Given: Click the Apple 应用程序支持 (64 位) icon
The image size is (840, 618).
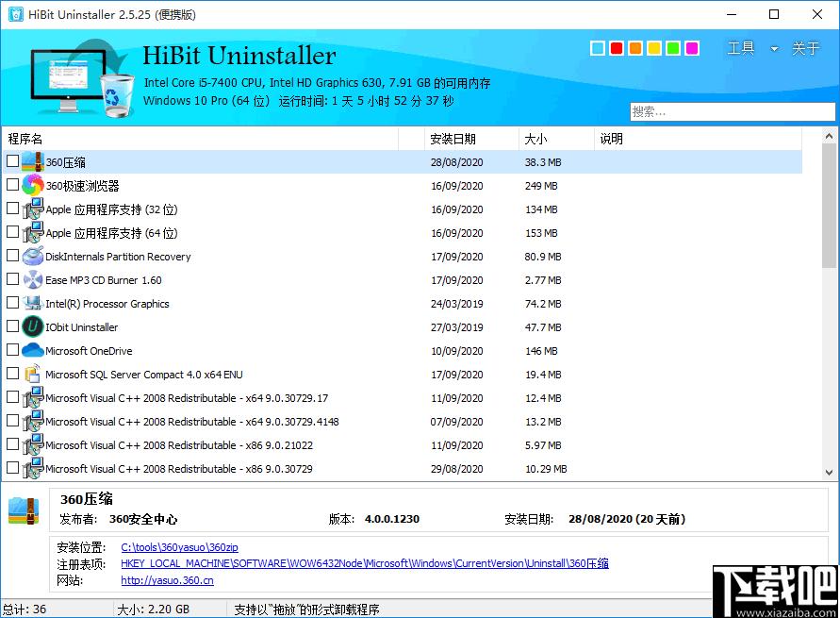Looking at the screenshot, I should [x=33, y=233].
